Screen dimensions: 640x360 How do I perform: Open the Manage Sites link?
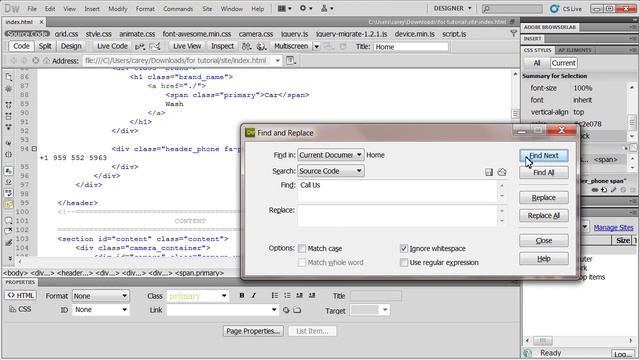pyautogui.click(x=613, y=227)
